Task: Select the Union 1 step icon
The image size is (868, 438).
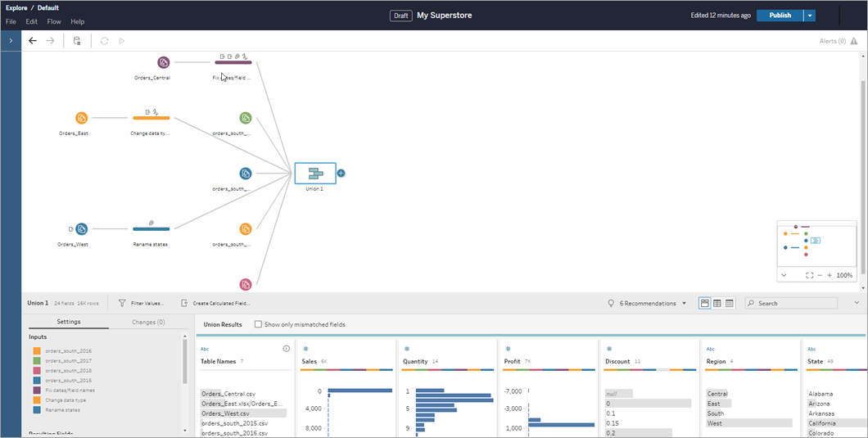Action: pyautogui.click(x=315, y=174)
